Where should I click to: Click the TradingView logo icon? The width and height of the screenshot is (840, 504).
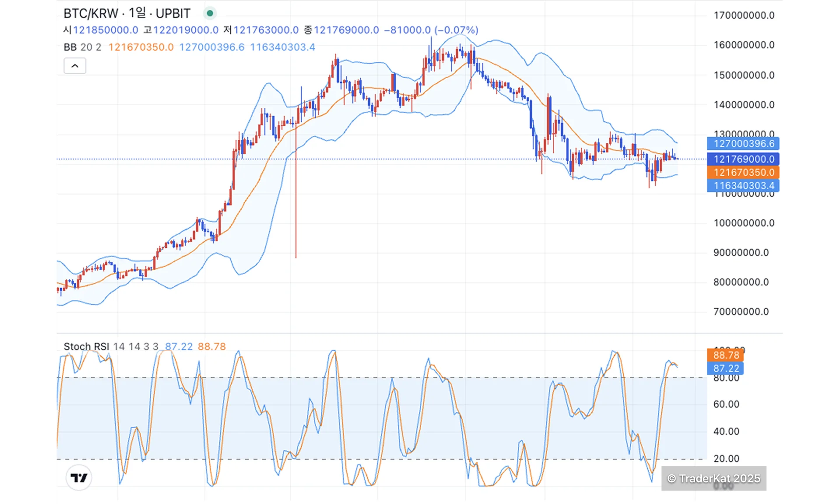point(79,478)
